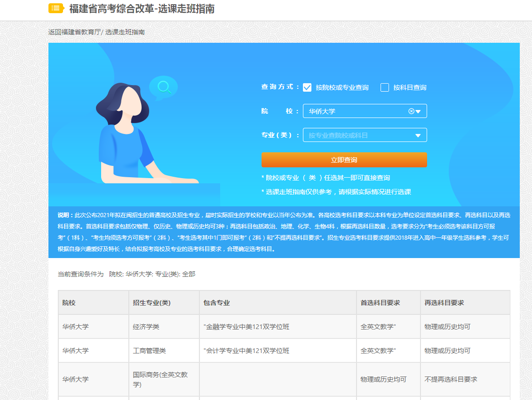This screenshot has height=400, width=532.
Task: Click the 再选科目要求 column header
Action: pos(465,303)
